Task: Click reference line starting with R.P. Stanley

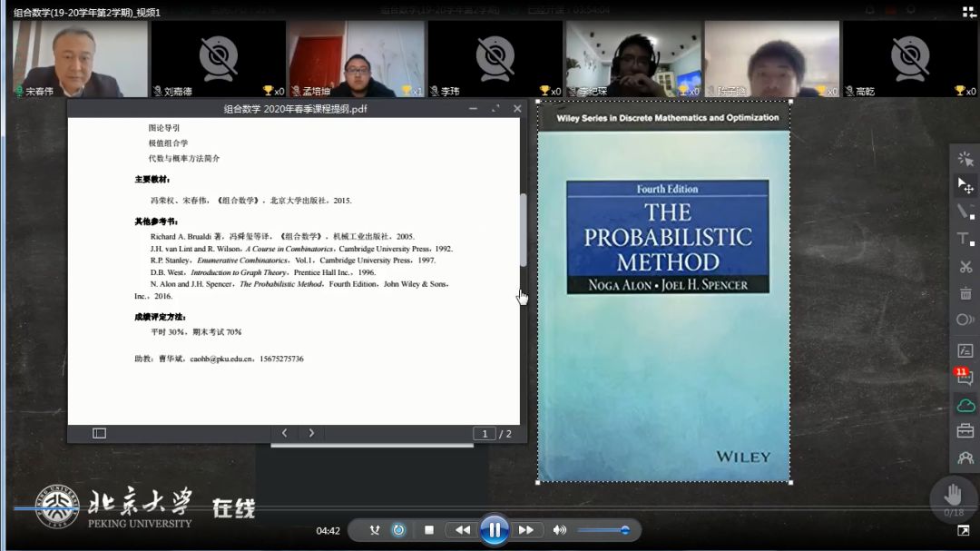Action: [293, 261]
